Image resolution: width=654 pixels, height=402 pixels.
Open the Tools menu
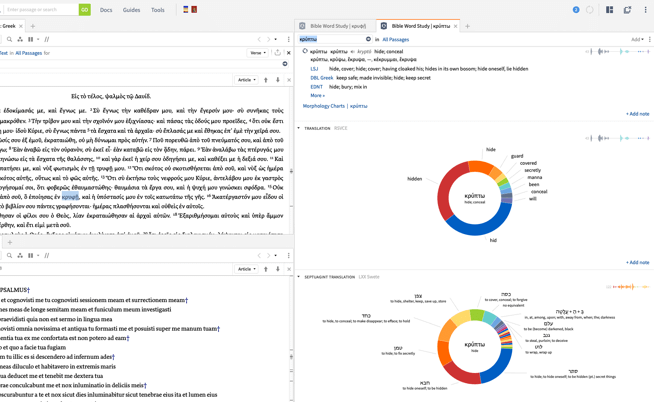click(x=158, y=10)
